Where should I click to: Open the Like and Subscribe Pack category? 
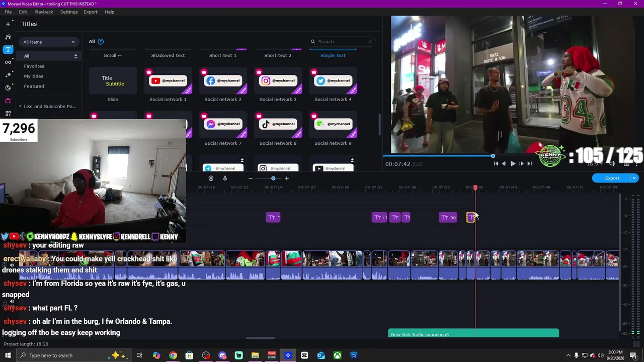[x=50, y=107]
